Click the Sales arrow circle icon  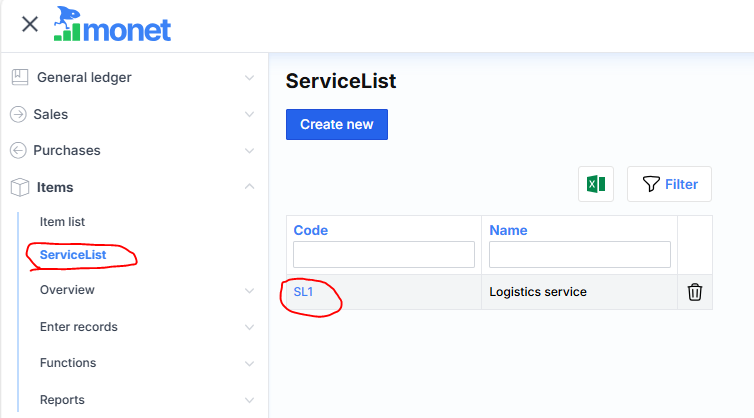click(17, 114)
